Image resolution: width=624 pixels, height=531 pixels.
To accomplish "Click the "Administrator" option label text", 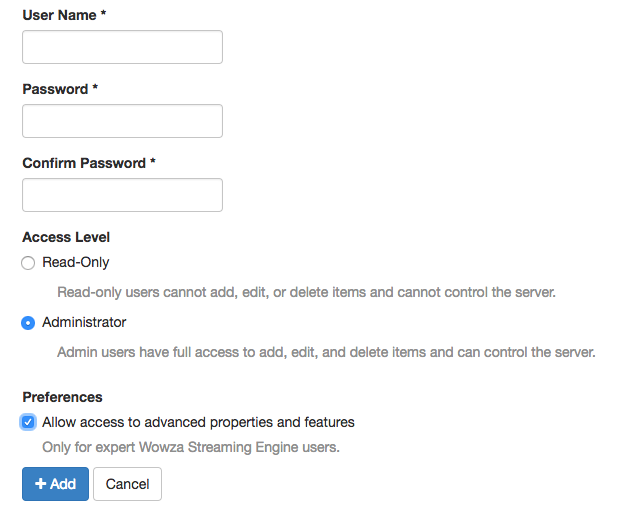I will tap(84, 322).
